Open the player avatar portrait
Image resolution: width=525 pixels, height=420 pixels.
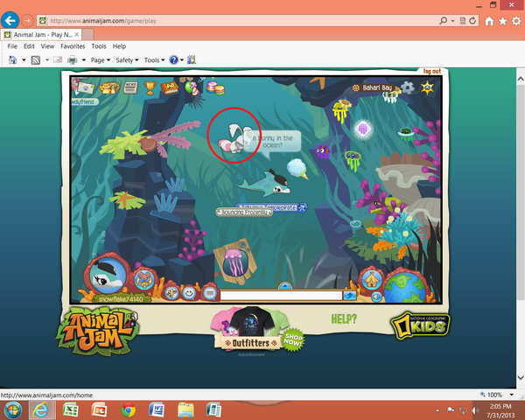(x=108, y=276)
